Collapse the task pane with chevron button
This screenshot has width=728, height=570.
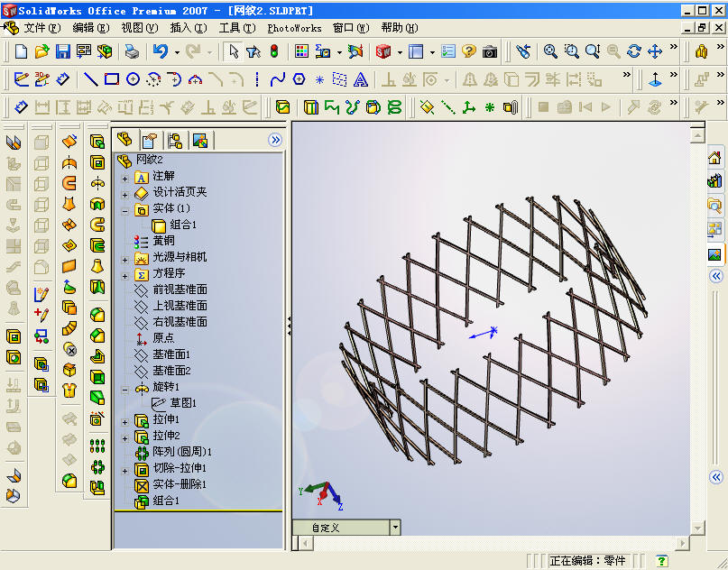pyautogui.click(x=716, y=276)
